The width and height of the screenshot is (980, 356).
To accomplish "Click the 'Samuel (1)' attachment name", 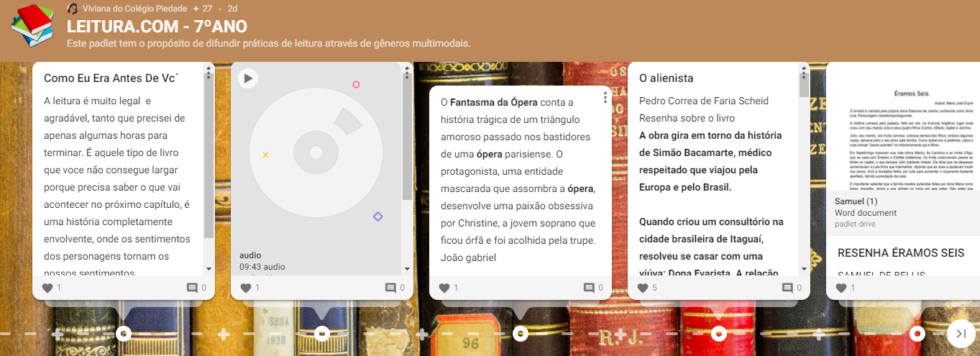I will point(856,201).
